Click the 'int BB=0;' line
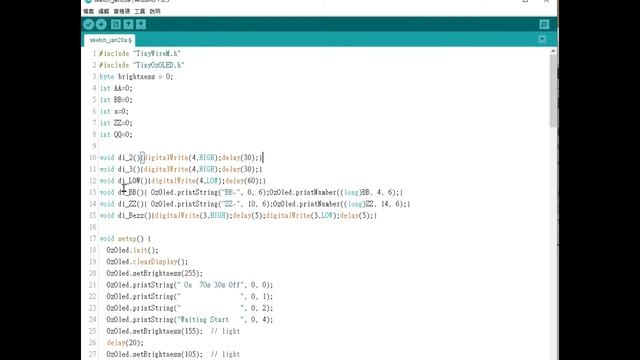This screenshot has height=360, width=640. (x=116, y=100)
